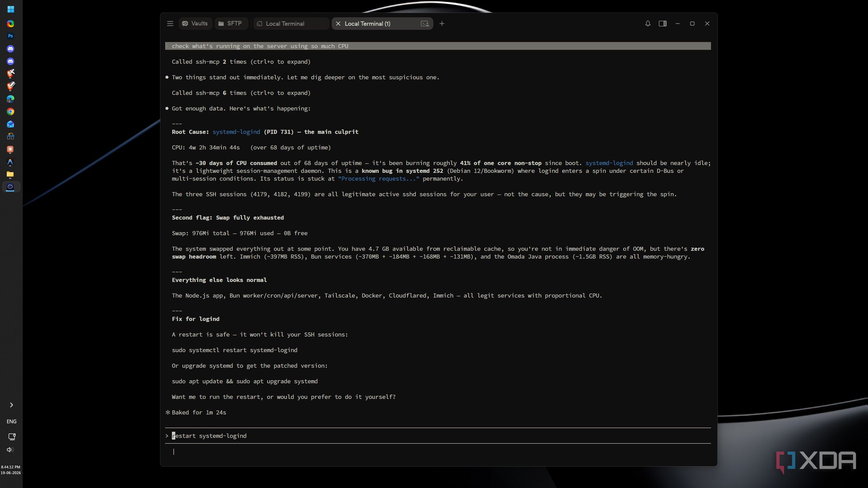Open Brave with pen badge in taskbar

point(11,86)
